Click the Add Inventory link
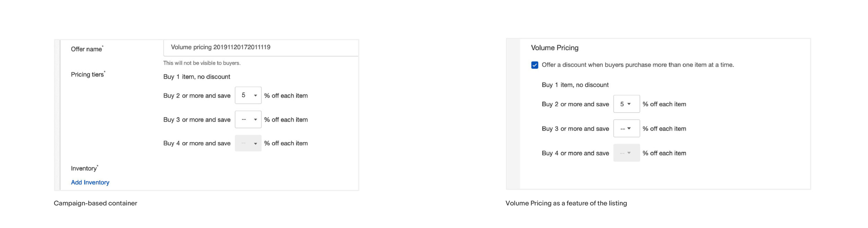Viewport: 868px width, 228px height. coord(90,183)
